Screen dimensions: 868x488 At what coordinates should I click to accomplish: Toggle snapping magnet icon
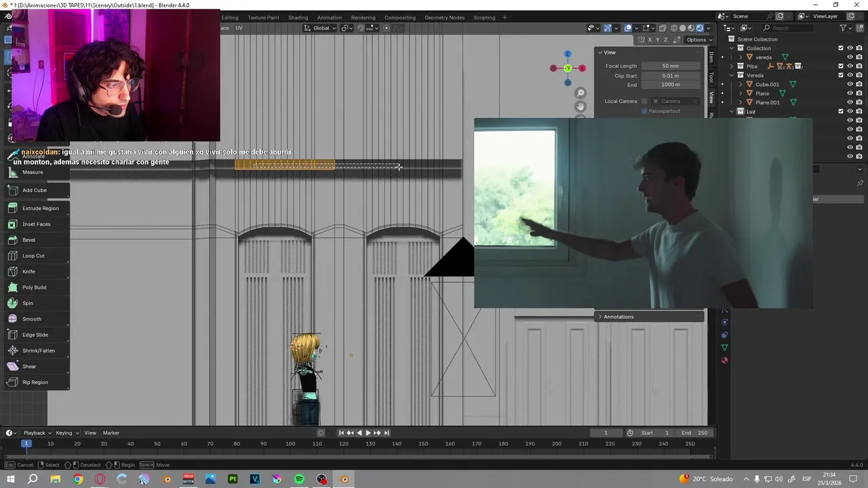pyautogui.click(x=361, y=28)
